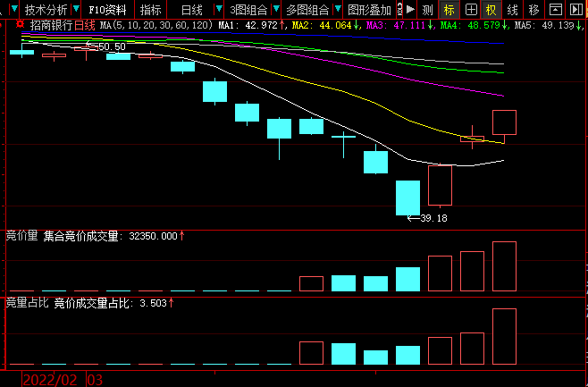Toggle the highlighted 权 adjustment button
The image size is (588, 387).
click(491, 10)
